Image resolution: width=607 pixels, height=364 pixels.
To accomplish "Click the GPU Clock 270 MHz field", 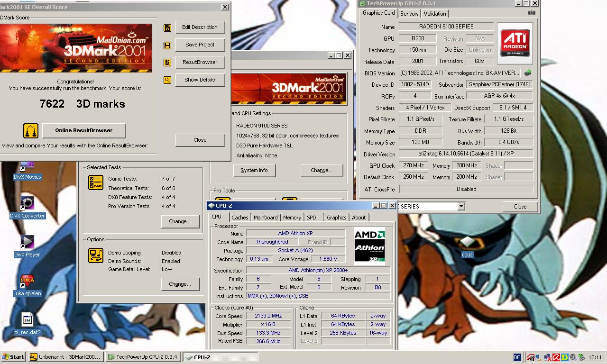I will click(x=414, y=165).
